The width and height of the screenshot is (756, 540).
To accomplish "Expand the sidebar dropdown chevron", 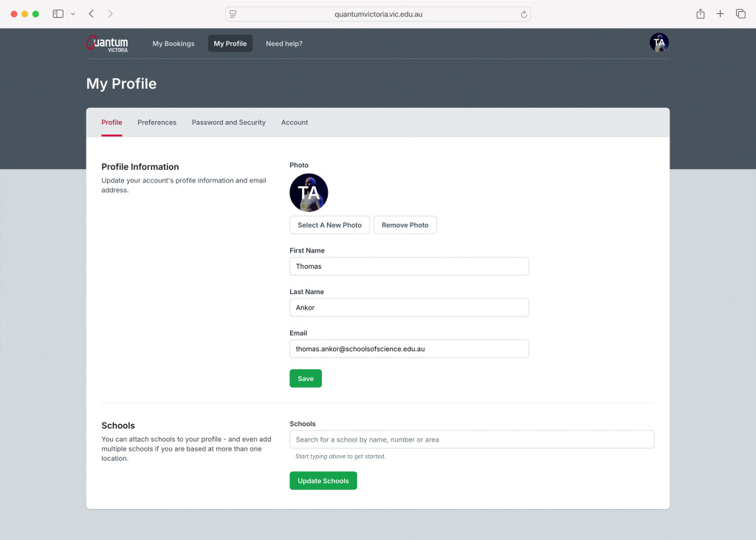I will coord(72,14).
